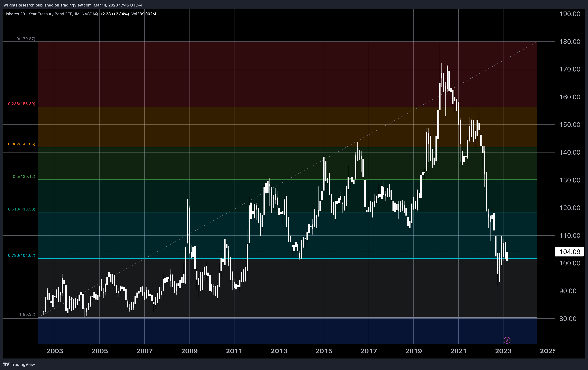This screenshot has width=588, height=370.
Task: Click the 2019 time axis label
Action: pos(413,351)
